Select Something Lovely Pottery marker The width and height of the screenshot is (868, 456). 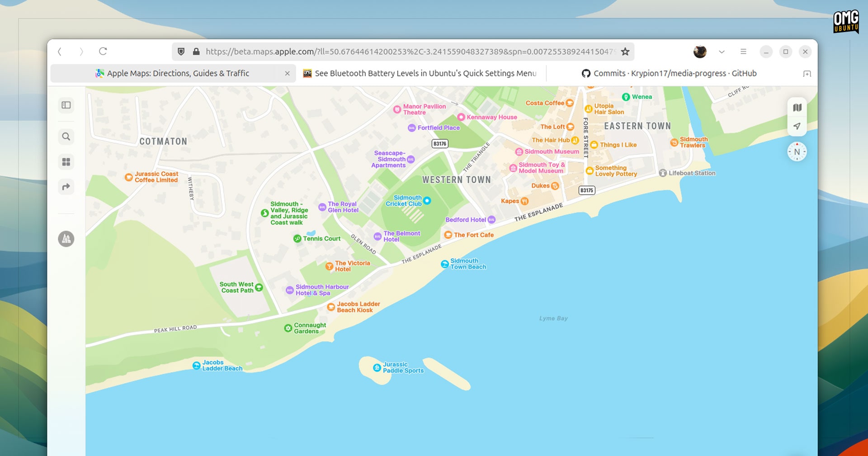point(590,171)
